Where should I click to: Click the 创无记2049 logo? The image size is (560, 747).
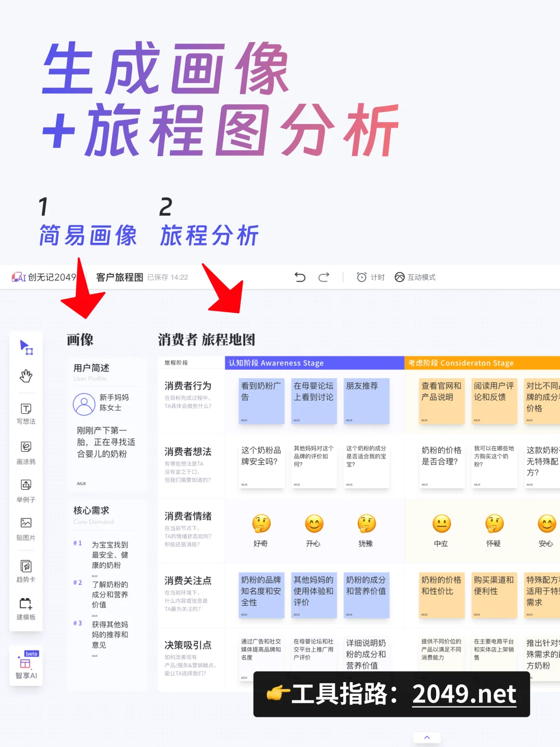pos(44,277)
